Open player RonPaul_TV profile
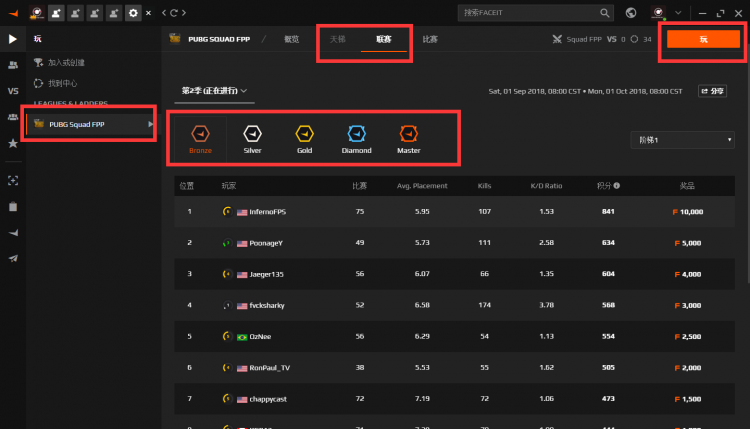750x429 pixels. pyautogui.click(x=269, y=368)
